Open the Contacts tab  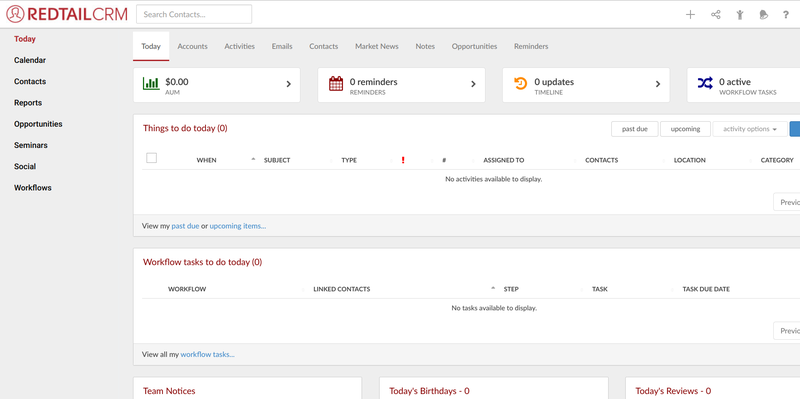pos(323,46)
